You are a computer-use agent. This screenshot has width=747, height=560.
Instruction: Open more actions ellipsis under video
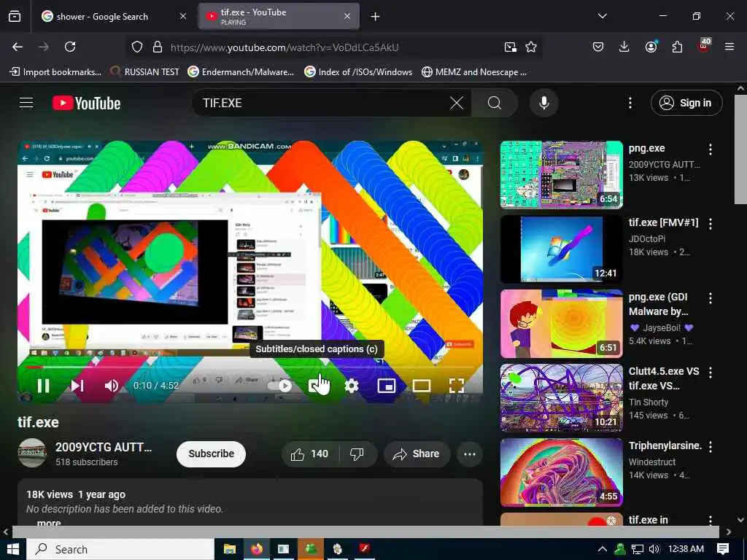pyautogui.click(x=470, y=454)
